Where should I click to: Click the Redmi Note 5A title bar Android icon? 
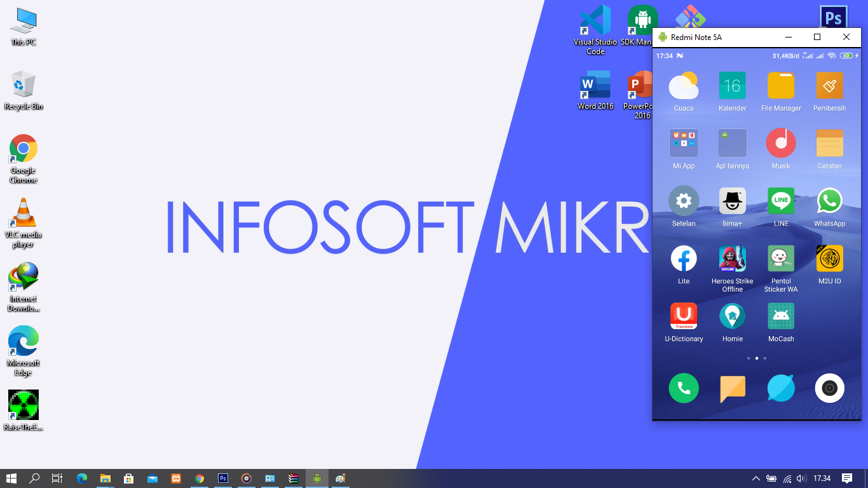(x=663, y=37)
